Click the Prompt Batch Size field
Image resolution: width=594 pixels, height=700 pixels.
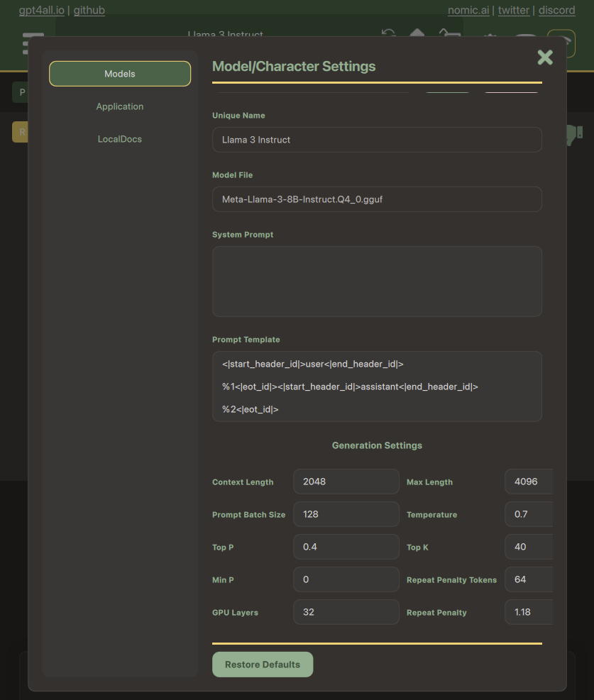tap(346, 514)
